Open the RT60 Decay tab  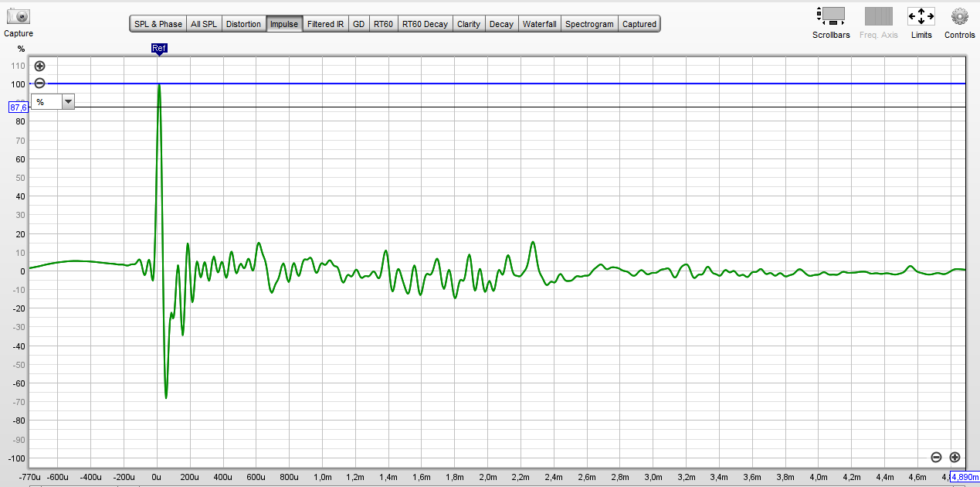pos(425,24)
